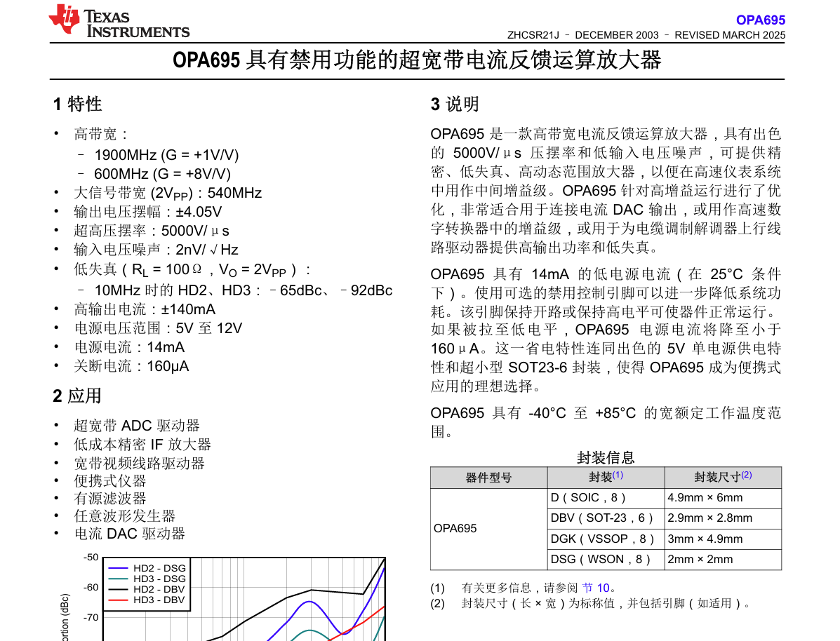Click the '器件型号' table header

click(488, 478)
